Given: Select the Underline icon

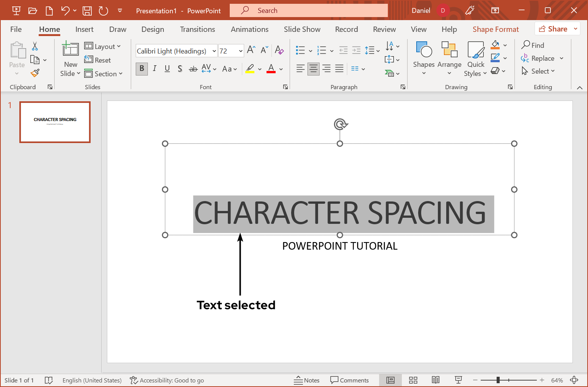Looking at the screenshot, I should tap(167, 69).
